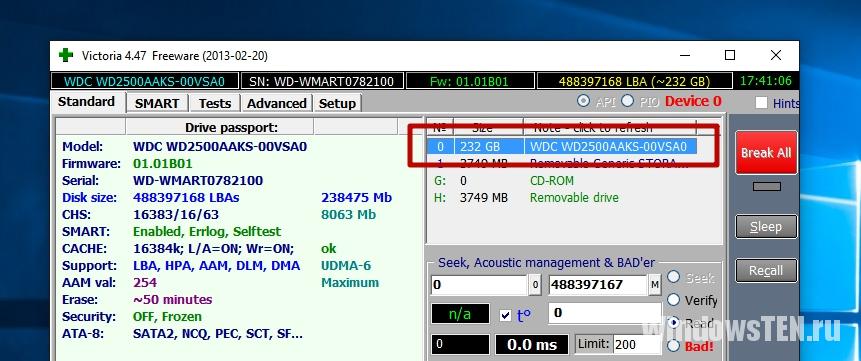Click the disk size 238475 Mb value
The height and width of the screenshot is (361, 861).
click(x=356, y=198)
